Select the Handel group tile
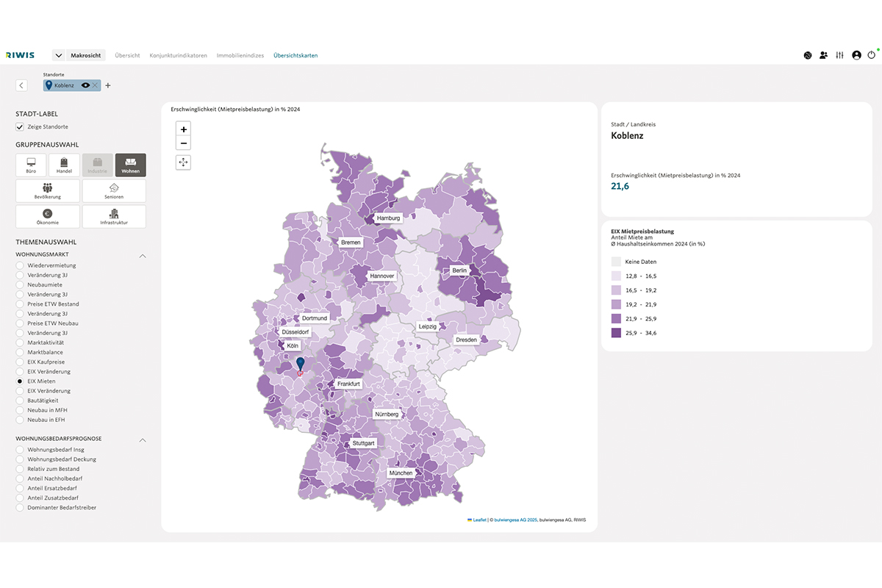882x588 pixels. (64, 165)
